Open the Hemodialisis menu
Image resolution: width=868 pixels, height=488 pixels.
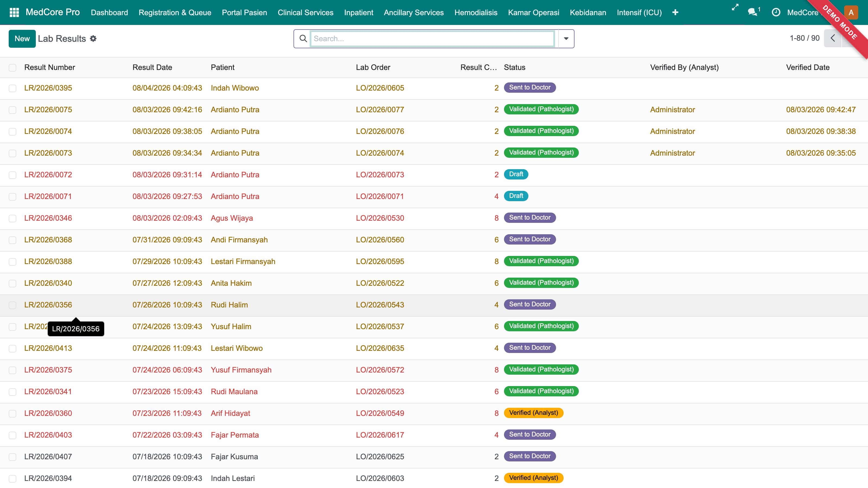point(476,12)
